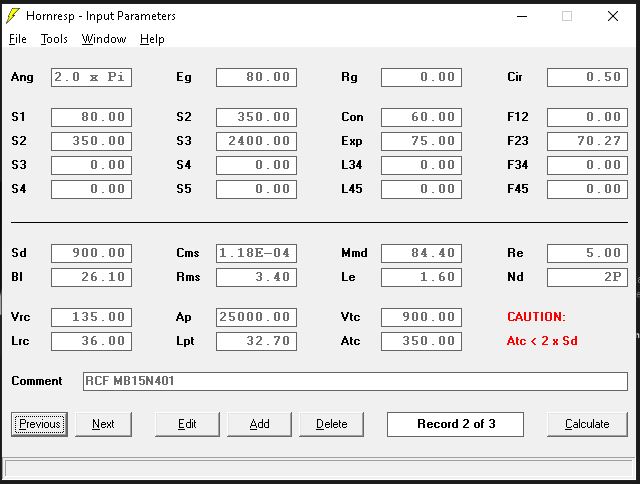Click the L45 input field

pos(421,189)
